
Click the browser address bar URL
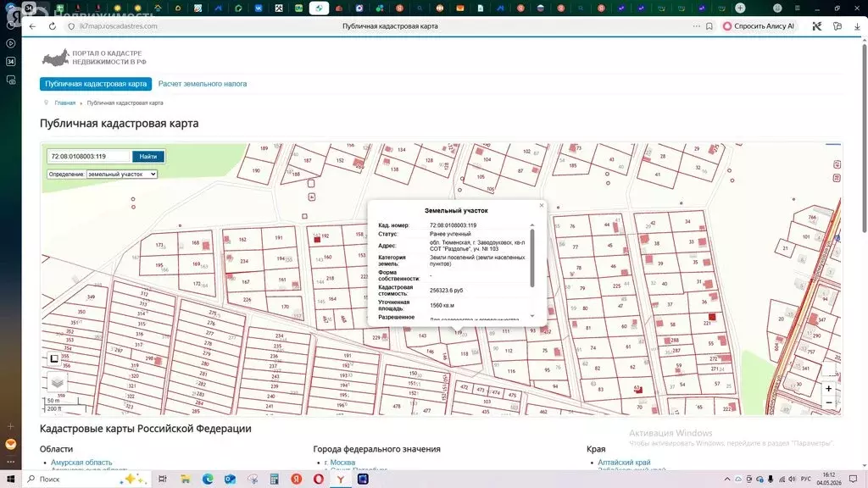pos(119,26)
